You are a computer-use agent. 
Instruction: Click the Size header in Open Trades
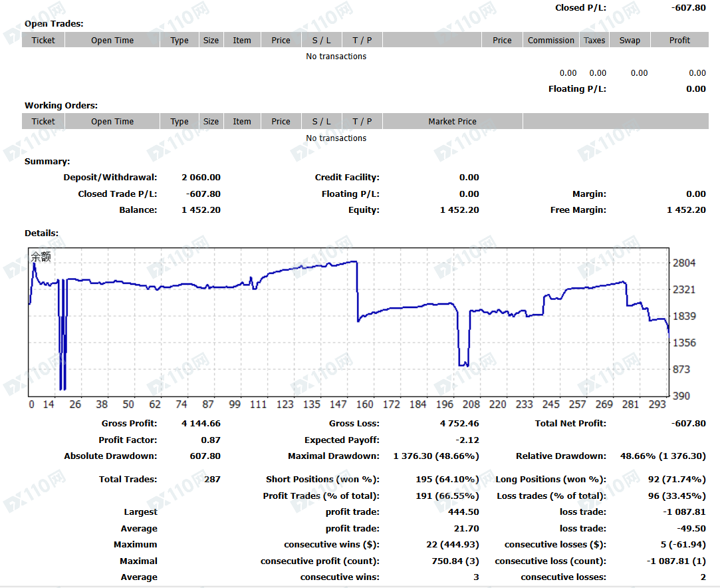pyautogui.click(x=211, y=40)
